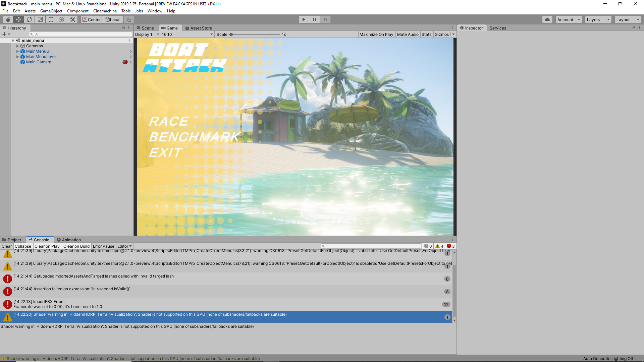The image size is (644, 362).
Task: Open the Layers dropdown
Action: pyautogui.click(x=598, y=19)
